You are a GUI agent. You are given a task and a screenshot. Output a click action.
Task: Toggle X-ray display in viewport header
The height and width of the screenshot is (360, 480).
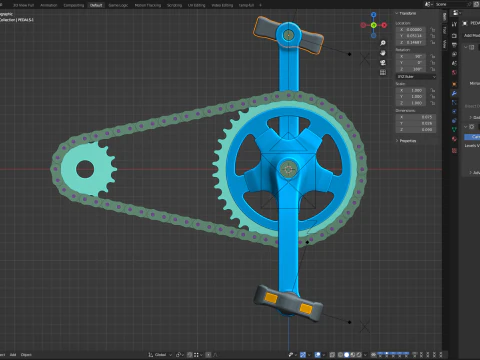pos(332,355)
